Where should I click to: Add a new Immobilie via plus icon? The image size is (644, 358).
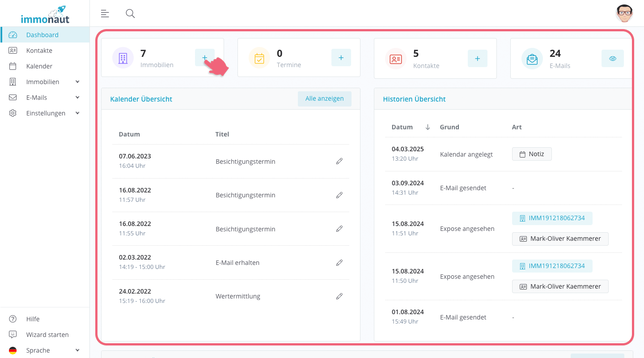click(205, 58)
